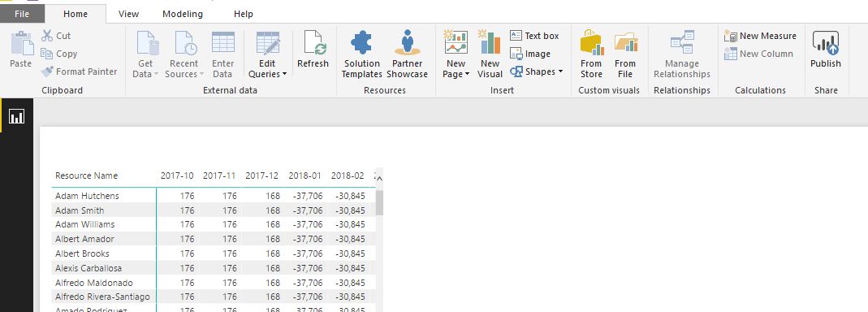Import custom visual From File

pyautogui.click(x=625, y=54)
